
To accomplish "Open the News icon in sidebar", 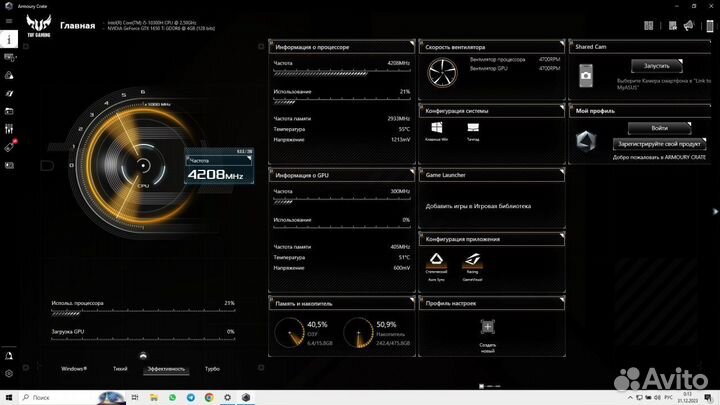I will pyautogui.click(x=9, y=165).
